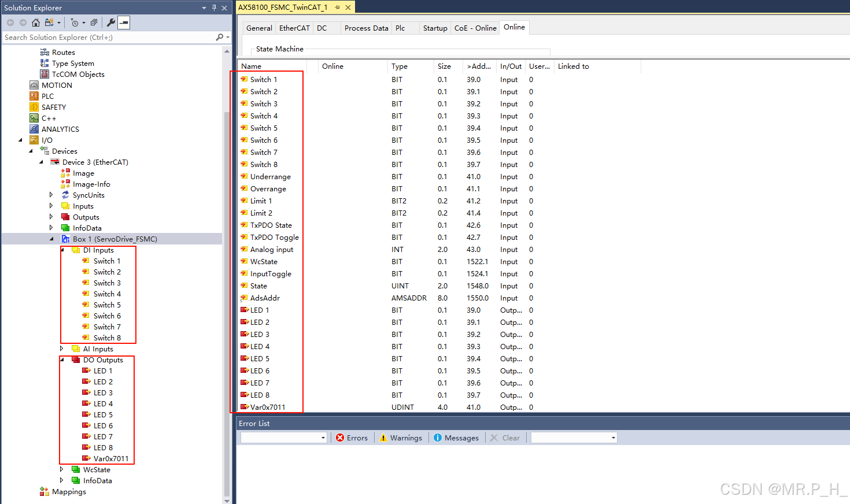Switch to the Process Data tab
The height and width of the screenshot is (504, 850).
pos(366,27)
